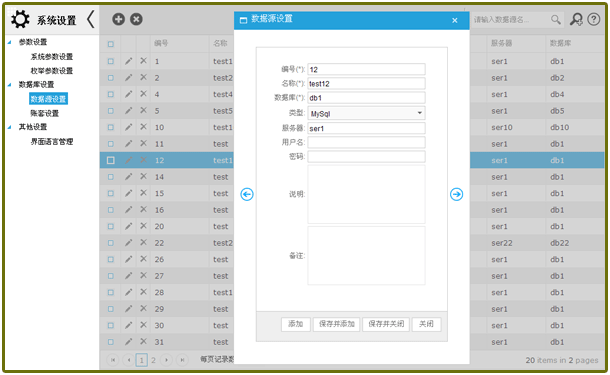
Task: Check the checkbox for row 20
Action: coord(111,226)
